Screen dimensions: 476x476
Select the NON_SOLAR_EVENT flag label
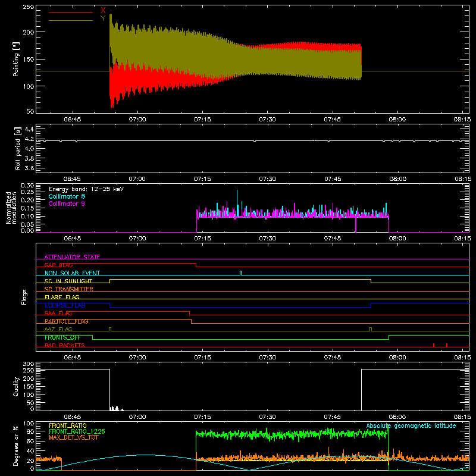click(x=72, y=273)
